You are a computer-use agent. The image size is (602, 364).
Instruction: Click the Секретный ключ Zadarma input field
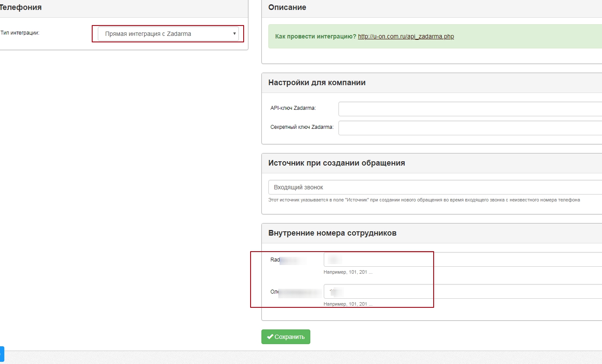click(x=470, y=128)
